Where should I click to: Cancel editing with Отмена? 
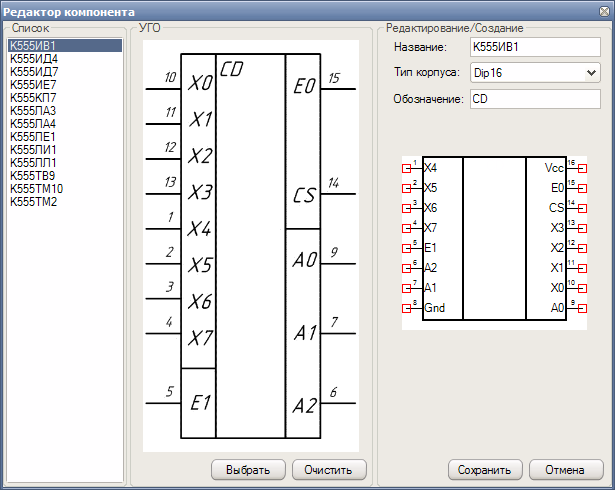click(x=566, y=470)
